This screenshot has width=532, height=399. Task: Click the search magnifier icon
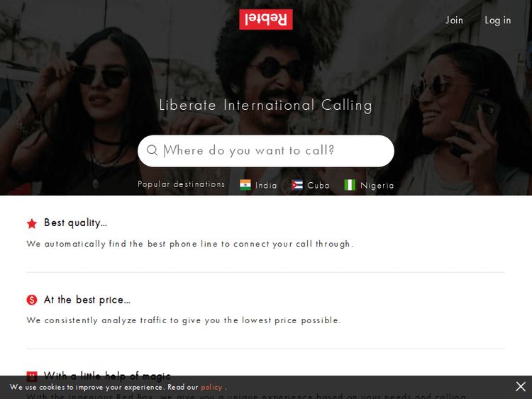153,150
